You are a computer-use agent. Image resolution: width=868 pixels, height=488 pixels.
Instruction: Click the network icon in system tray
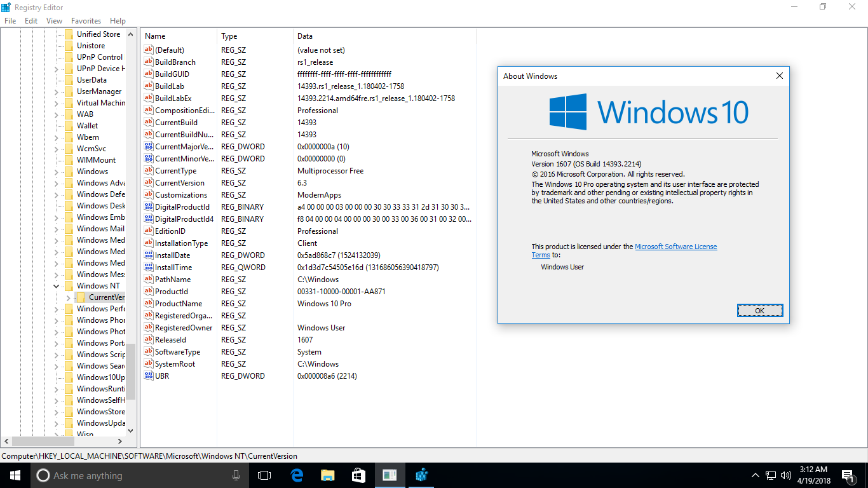(x=771, y=475)
